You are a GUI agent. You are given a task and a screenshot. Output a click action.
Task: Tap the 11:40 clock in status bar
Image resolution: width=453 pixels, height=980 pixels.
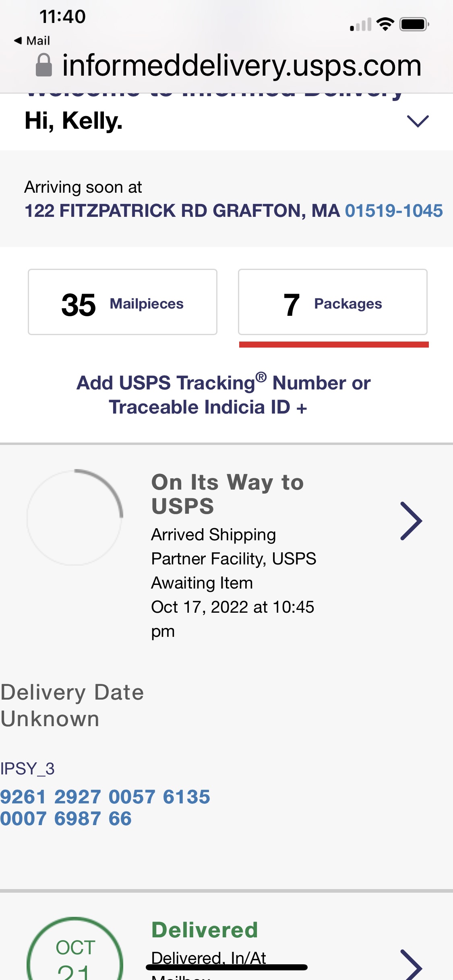click(x=62, y=17)
